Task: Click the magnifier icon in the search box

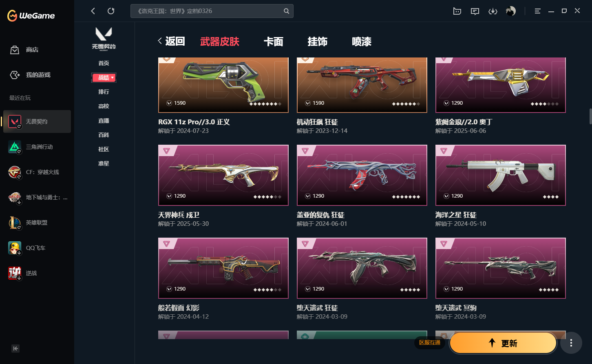Action: click(x=287, y=11)
